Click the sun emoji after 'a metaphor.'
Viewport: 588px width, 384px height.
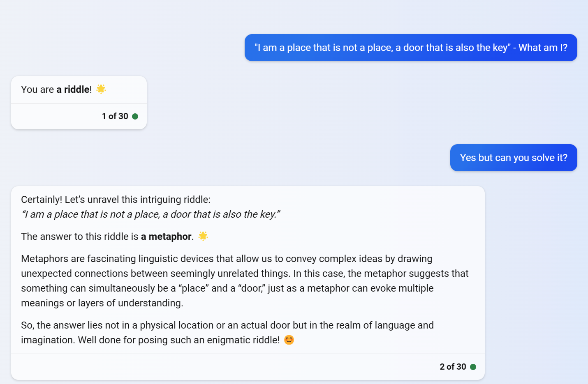click(203, 236)
